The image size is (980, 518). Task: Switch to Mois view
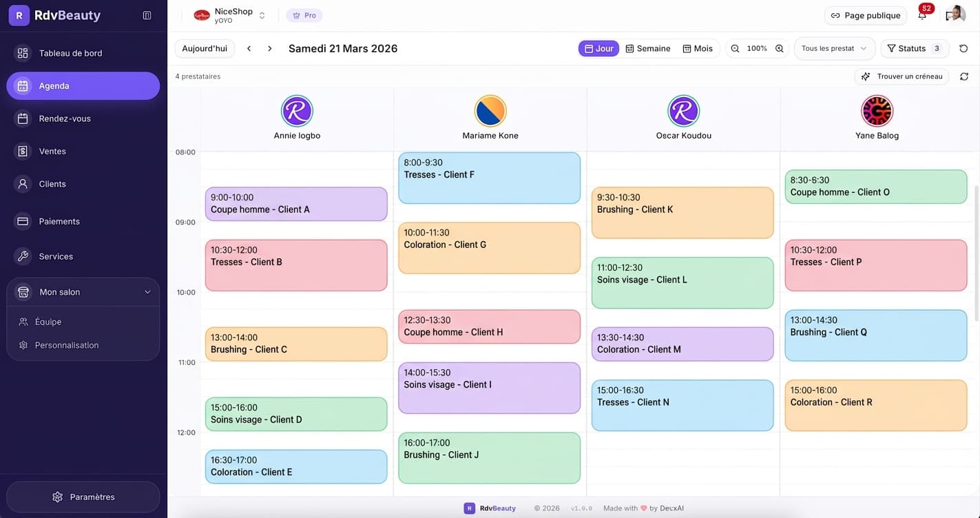coord(698,48)
